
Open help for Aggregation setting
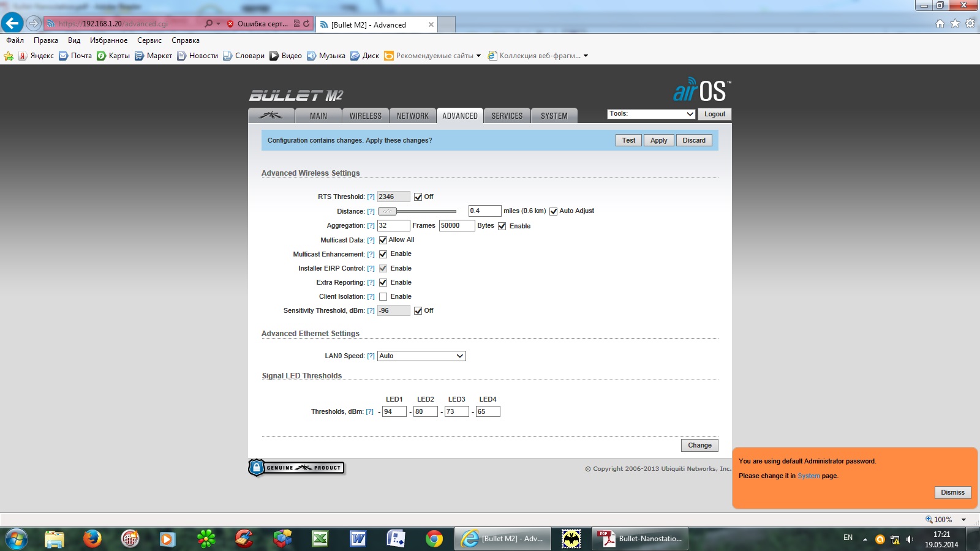[371, 226]
